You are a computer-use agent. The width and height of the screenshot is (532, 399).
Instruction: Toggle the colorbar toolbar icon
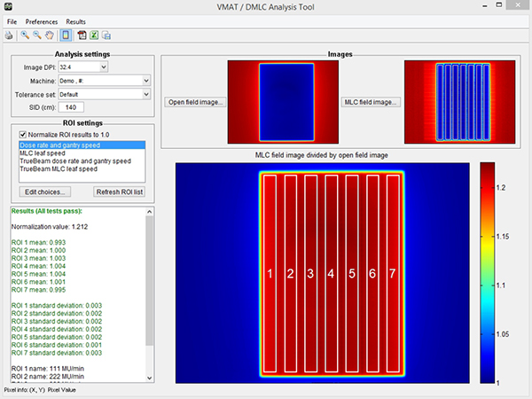[66, 35]
